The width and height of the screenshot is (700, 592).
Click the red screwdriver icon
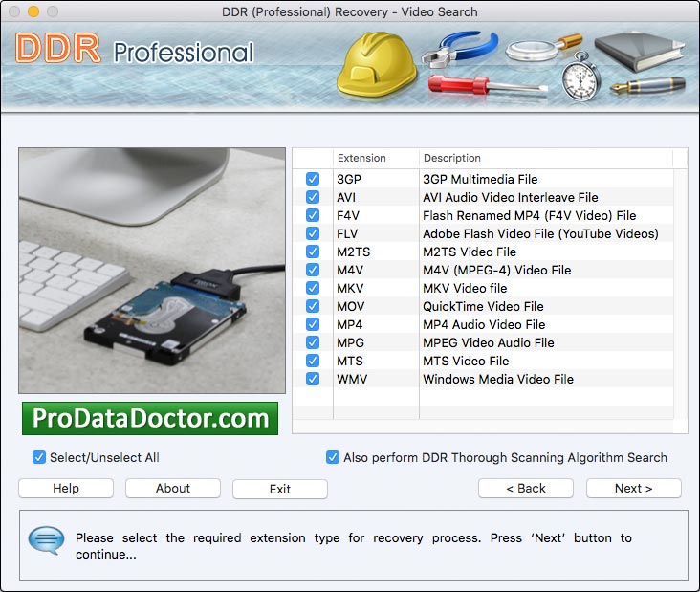click(487, 85)
